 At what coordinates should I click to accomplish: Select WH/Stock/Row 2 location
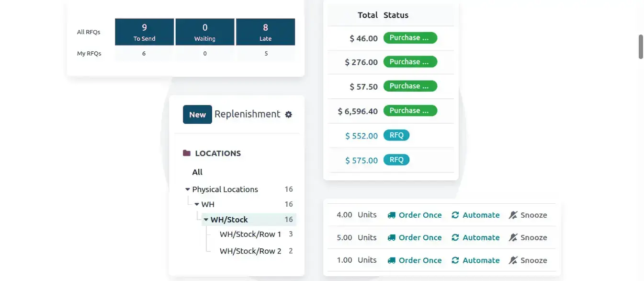[250, 251]
